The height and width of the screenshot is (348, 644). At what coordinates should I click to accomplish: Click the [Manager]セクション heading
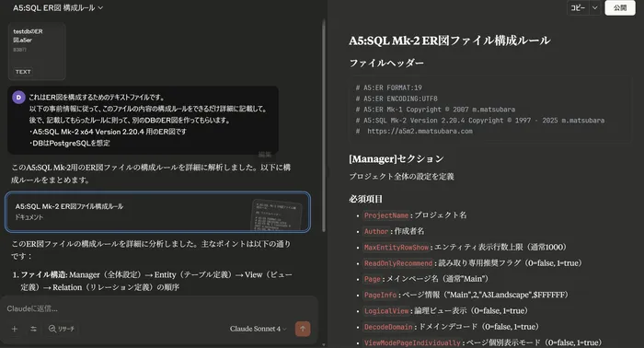click(397, 159)
